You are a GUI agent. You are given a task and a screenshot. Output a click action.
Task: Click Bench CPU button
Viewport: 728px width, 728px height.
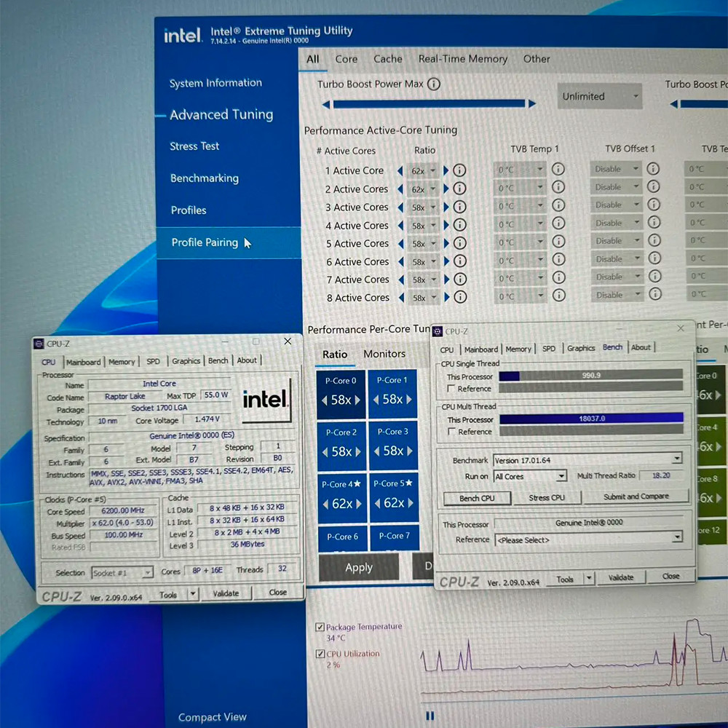point(477,498)
